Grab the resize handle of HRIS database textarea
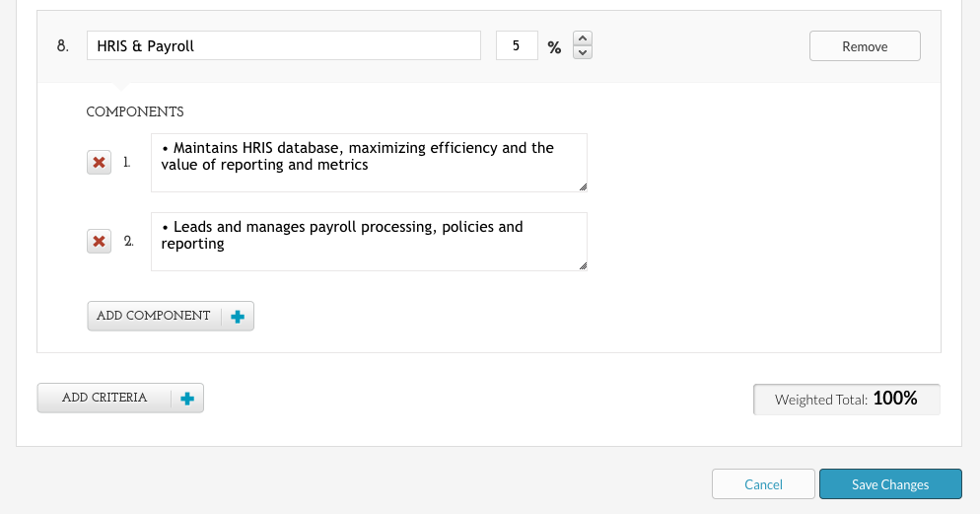980x514 pixels. [x=583, y=187]
